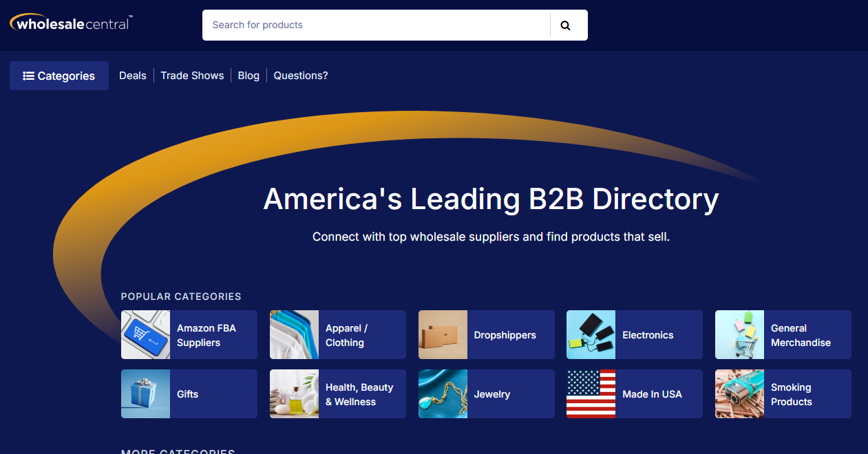Open Health, Beauty & Wellness label
868x454 pixels.
tap(359, 395)
